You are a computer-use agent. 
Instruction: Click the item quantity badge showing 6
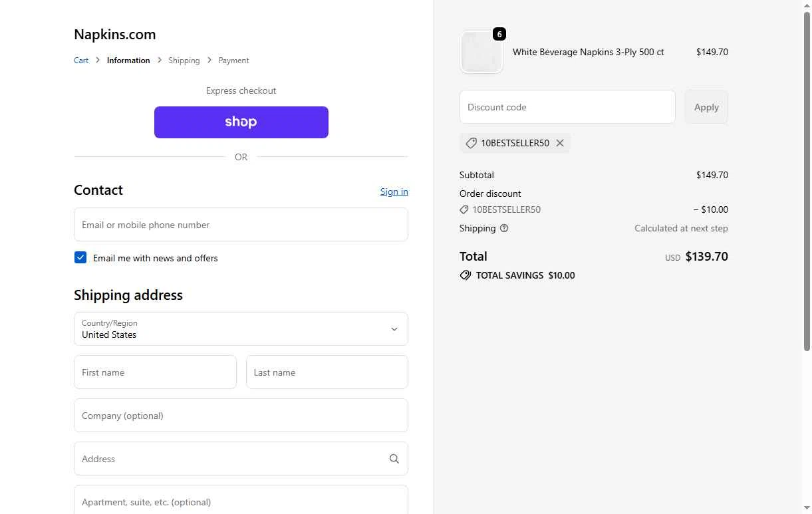[x=499, y=34]
